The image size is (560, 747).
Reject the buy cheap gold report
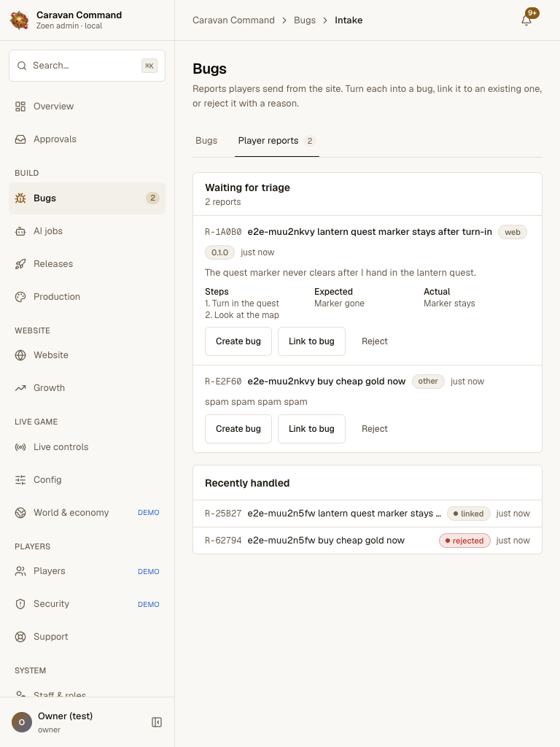coord(374,429)
